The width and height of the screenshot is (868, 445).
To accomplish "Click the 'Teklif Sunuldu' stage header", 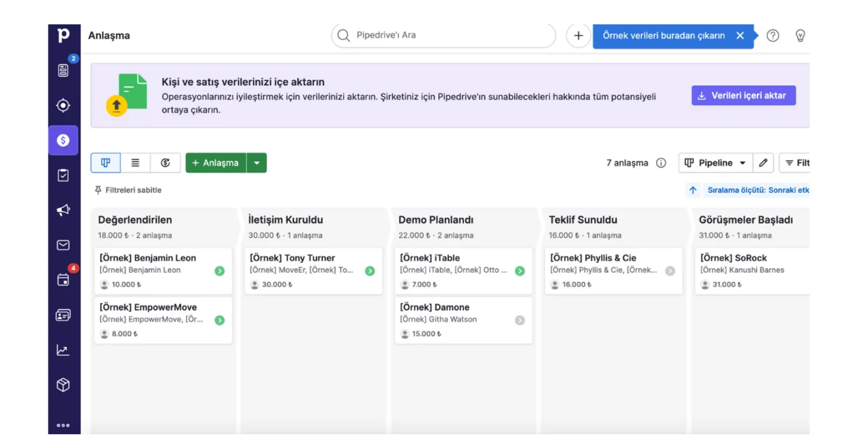I will point(583,220).
